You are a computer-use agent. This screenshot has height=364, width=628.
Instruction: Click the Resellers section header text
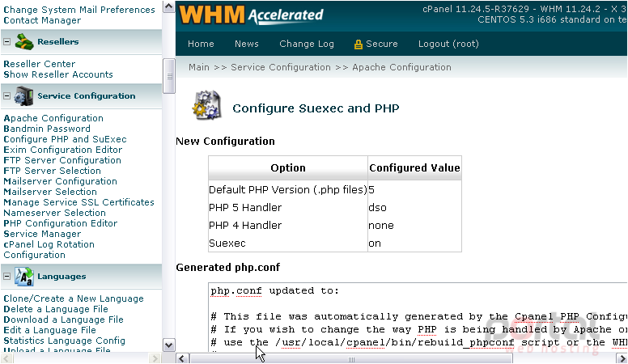tap(58, 41)
